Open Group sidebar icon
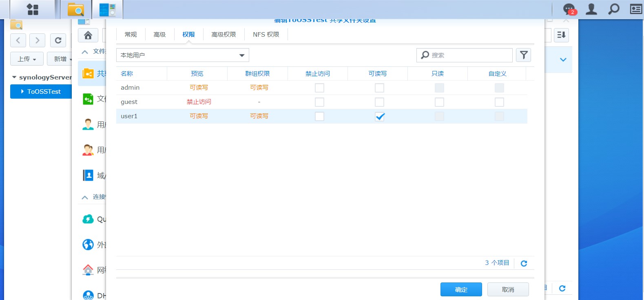 (x=88, y=150)
